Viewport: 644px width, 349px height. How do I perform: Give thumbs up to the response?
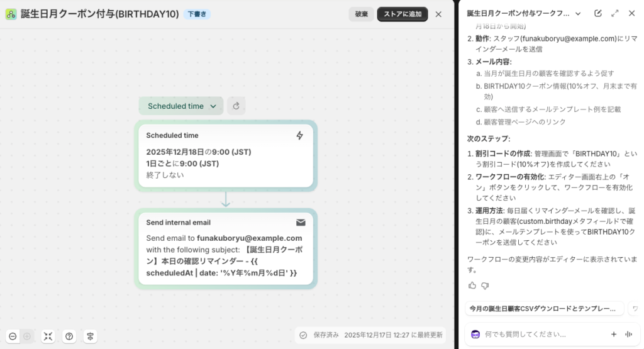[472, 285]
